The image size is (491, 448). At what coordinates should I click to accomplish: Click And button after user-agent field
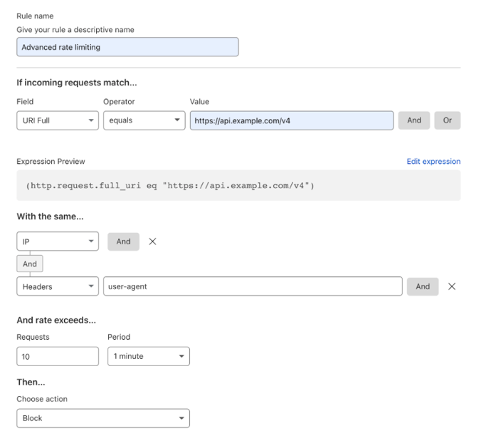pos(423,286)
